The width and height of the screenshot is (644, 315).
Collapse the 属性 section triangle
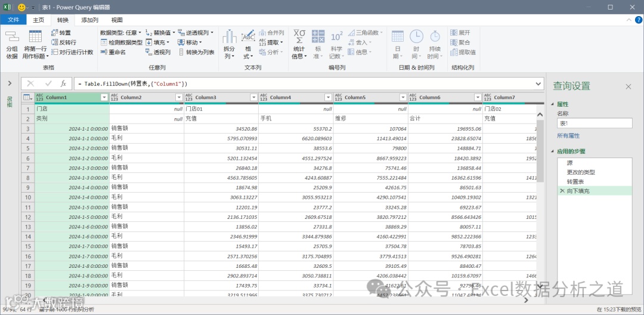pos(553,104)
